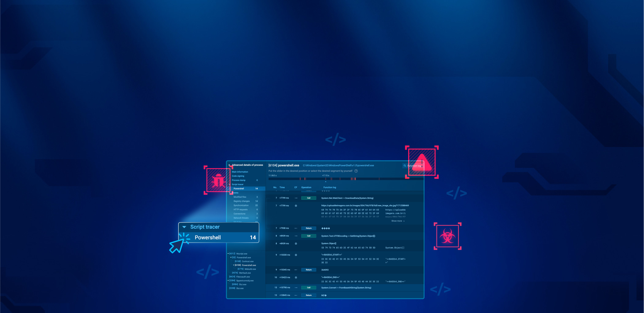
Task: Click the Operation column header
Action: coord(306,187)
